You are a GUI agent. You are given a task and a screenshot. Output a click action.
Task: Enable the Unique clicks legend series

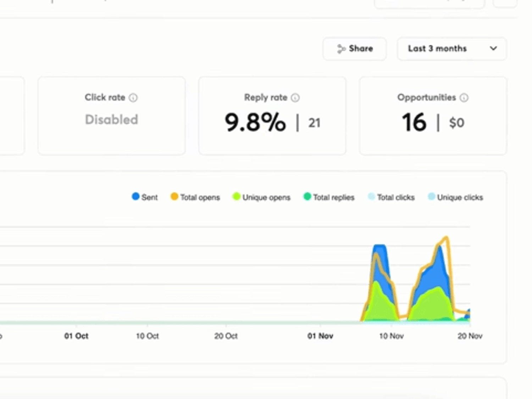click(x=455, y=197)
